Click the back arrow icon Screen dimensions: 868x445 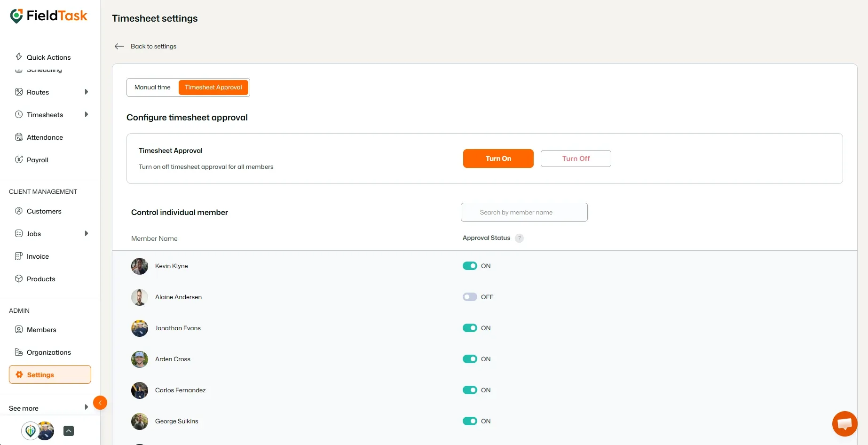[119, 46]
